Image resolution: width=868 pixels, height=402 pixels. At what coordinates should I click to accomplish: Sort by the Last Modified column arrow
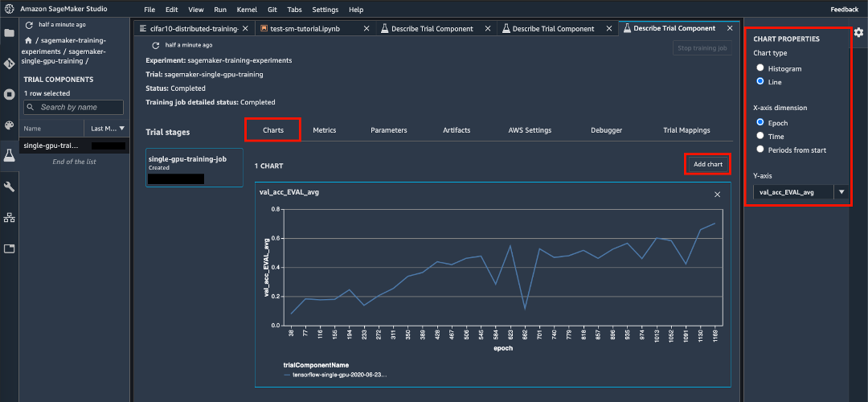[x=122, y=129]
